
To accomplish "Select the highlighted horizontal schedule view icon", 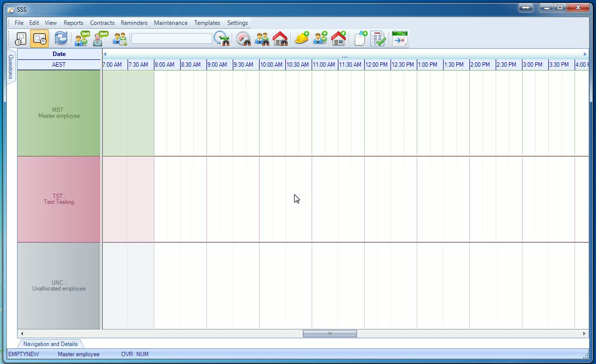I will tap(39, 38).
